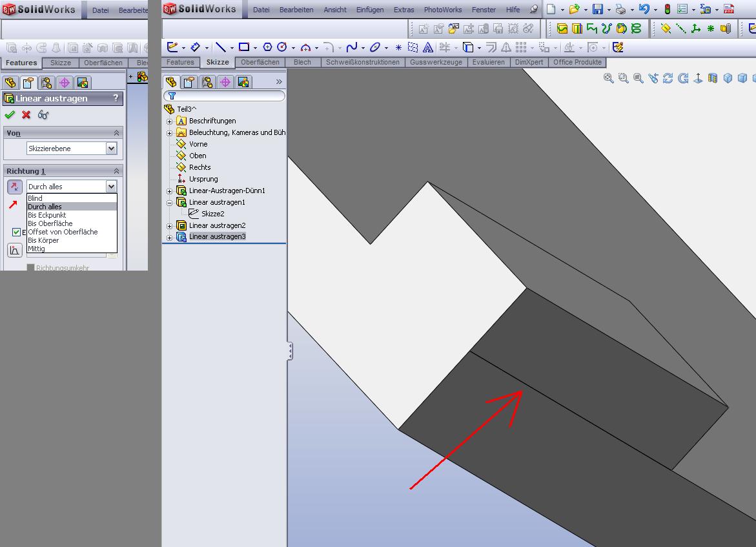This screenshot has width=756, height=547.
Task: Expand the Linear austragen2 tree node
Action: [170, 226]
